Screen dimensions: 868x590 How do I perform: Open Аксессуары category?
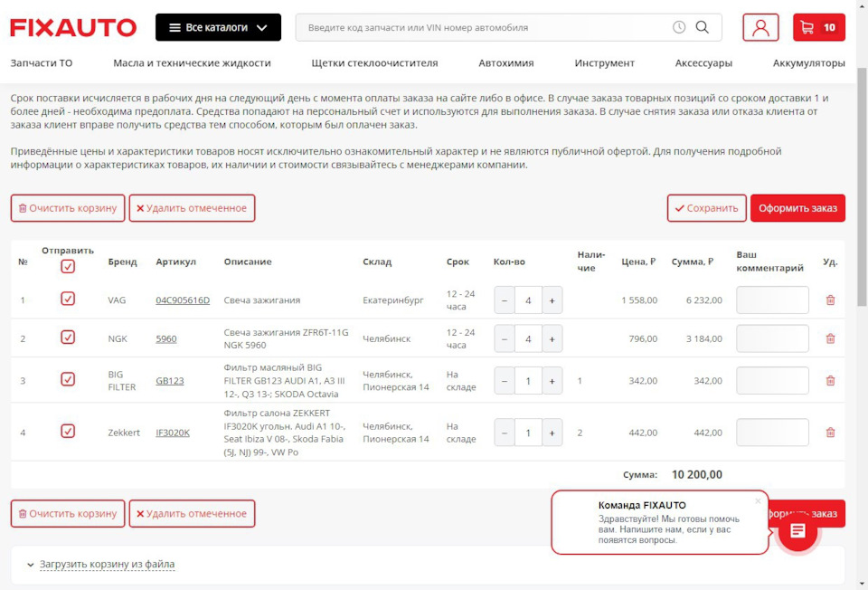tap(703, 63)
